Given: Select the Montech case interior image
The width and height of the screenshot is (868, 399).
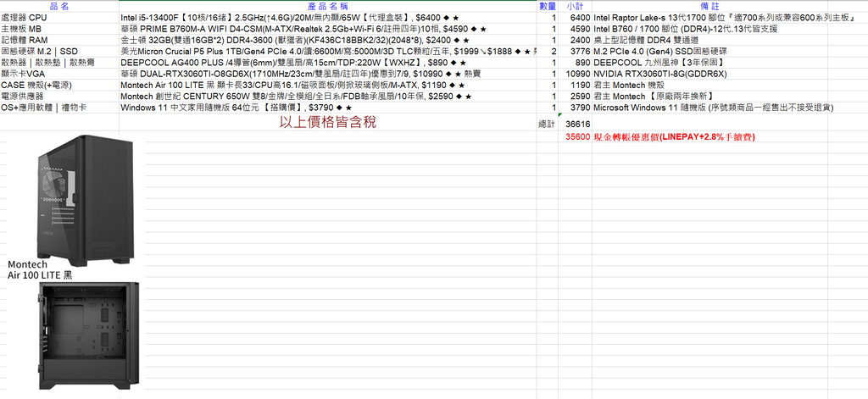Looking at the screenshot, I should click(x=90, y=335).
